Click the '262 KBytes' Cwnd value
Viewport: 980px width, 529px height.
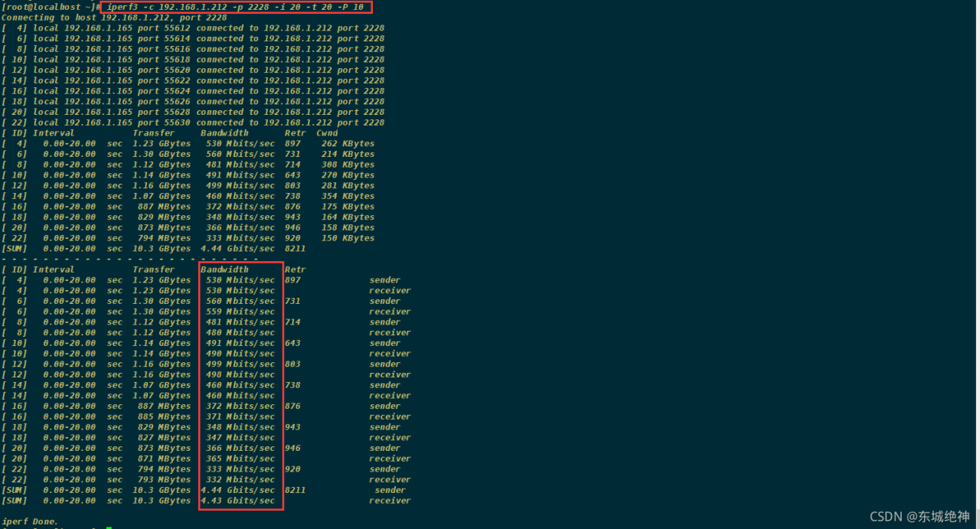point(348,143)
